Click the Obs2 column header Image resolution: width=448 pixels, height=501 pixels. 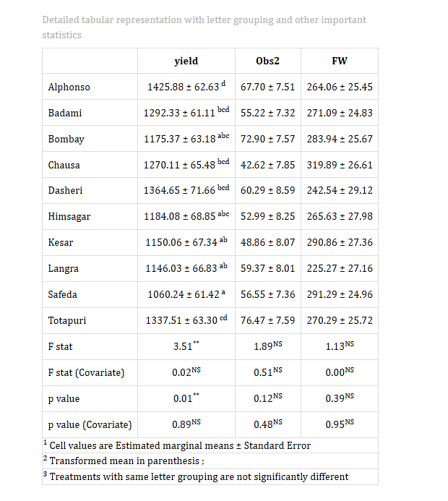click(267, 61)
